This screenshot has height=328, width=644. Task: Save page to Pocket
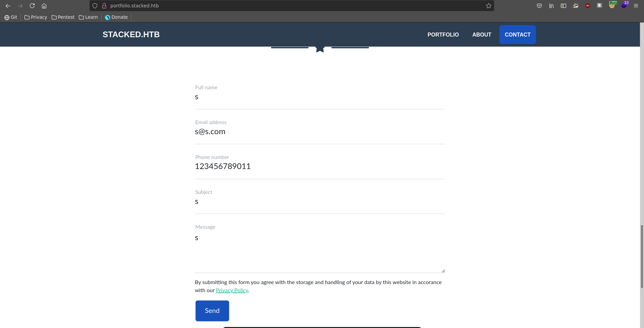pyautogui.click(x=539, y=6)
